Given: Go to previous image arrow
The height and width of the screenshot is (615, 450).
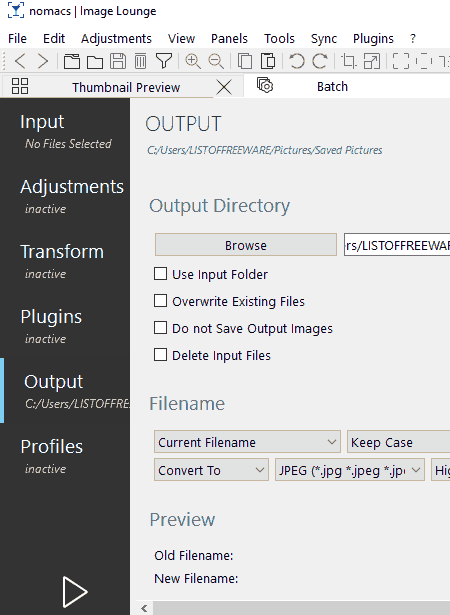Looking at the screenshot, I should coord(20,61).
